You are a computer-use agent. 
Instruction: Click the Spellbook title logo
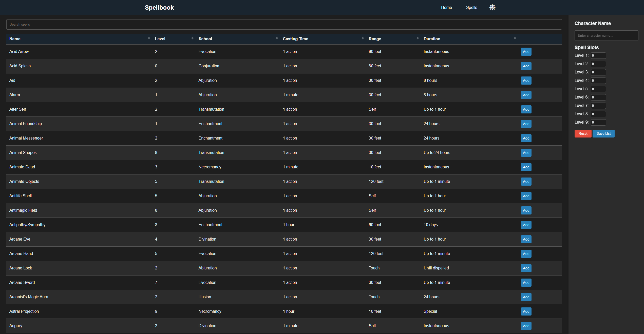[x=159, y=8]
